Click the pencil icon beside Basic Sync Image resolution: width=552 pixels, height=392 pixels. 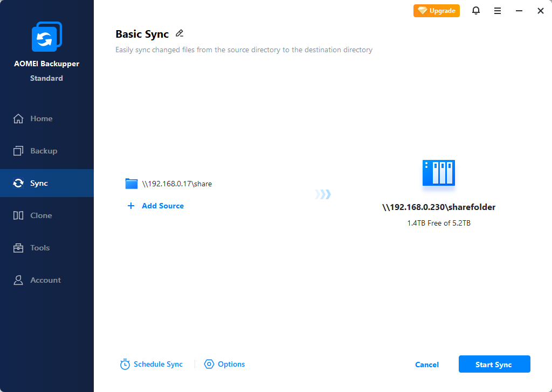[180, 33]
